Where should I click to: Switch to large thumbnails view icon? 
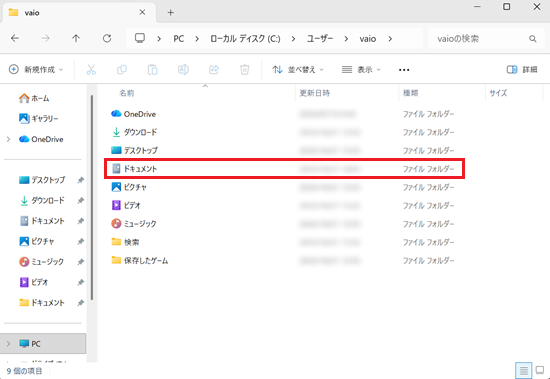point(540,371)
